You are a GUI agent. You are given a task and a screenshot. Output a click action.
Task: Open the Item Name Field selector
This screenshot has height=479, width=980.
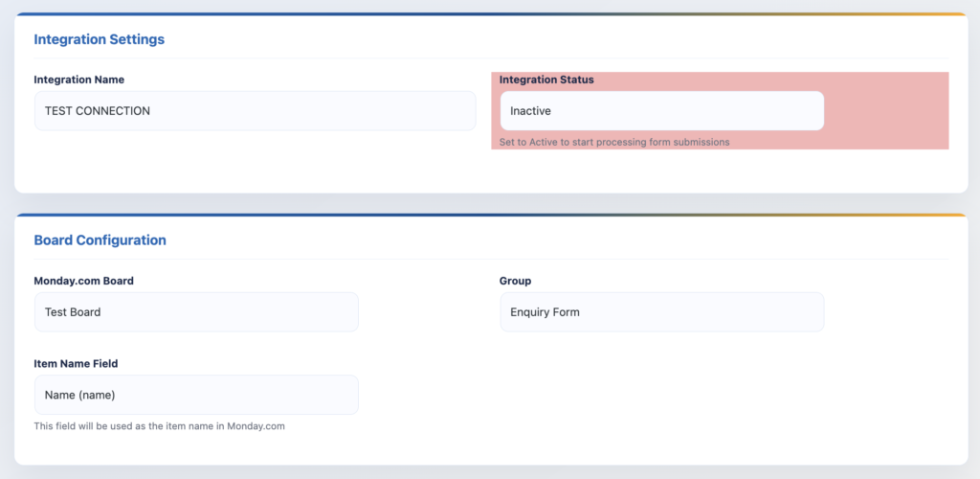point(196,395)
